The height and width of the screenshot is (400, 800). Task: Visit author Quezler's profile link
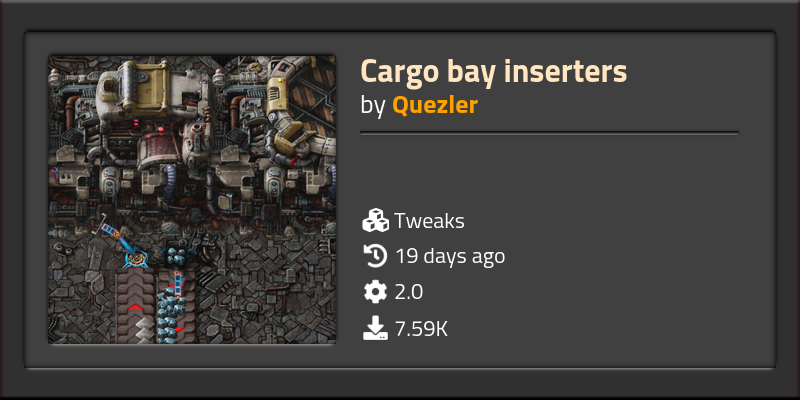435,104
